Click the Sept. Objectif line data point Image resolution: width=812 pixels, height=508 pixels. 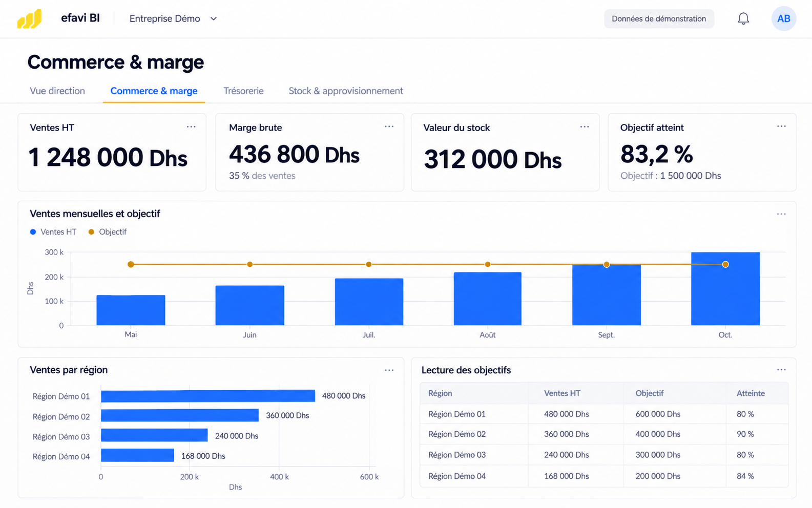coord(607,265)
